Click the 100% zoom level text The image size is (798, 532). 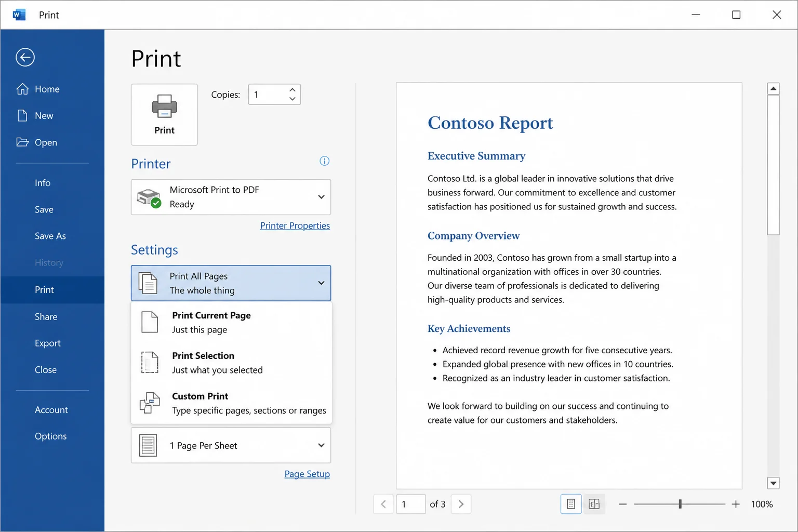tap(762, 504)
